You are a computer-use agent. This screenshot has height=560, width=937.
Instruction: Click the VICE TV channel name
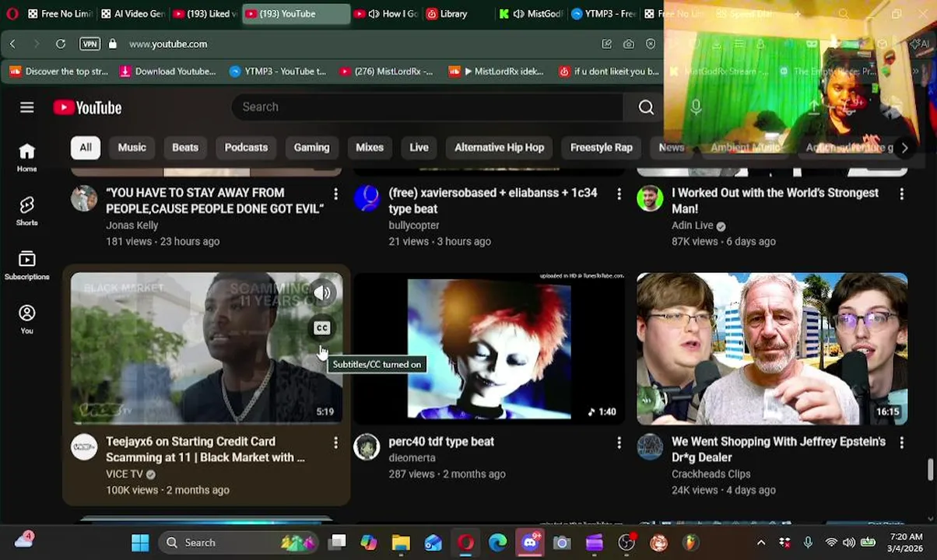tap(125, 474)
